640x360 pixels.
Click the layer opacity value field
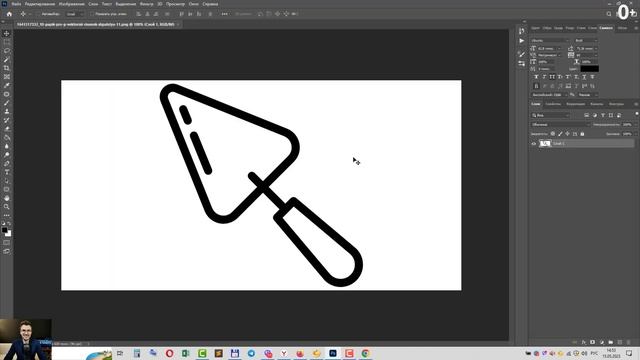627,124
